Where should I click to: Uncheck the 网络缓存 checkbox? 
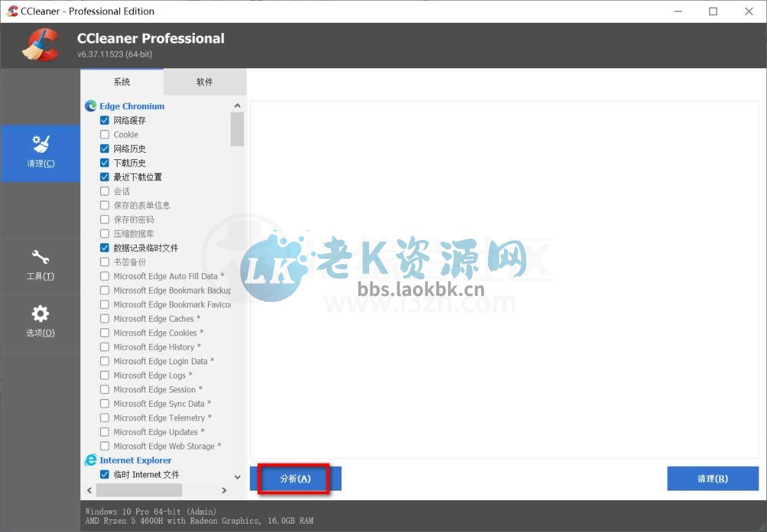coord(104,120)
